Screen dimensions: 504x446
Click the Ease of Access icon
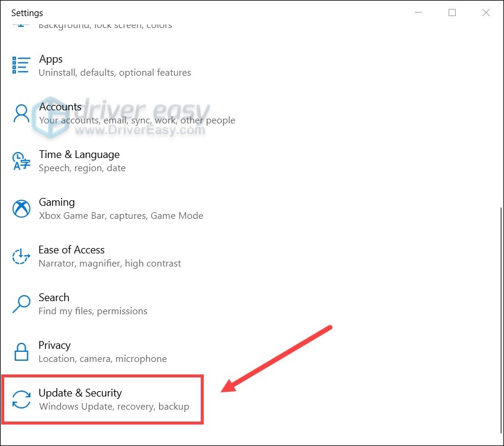[x=21, y=256]
